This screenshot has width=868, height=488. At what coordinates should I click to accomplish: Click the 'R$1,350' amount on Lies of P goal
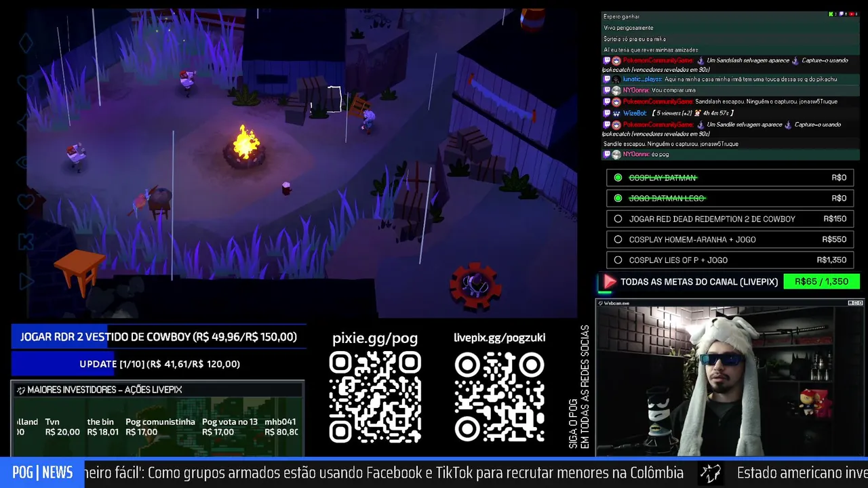pyautogui.click(x=831, y=260)
